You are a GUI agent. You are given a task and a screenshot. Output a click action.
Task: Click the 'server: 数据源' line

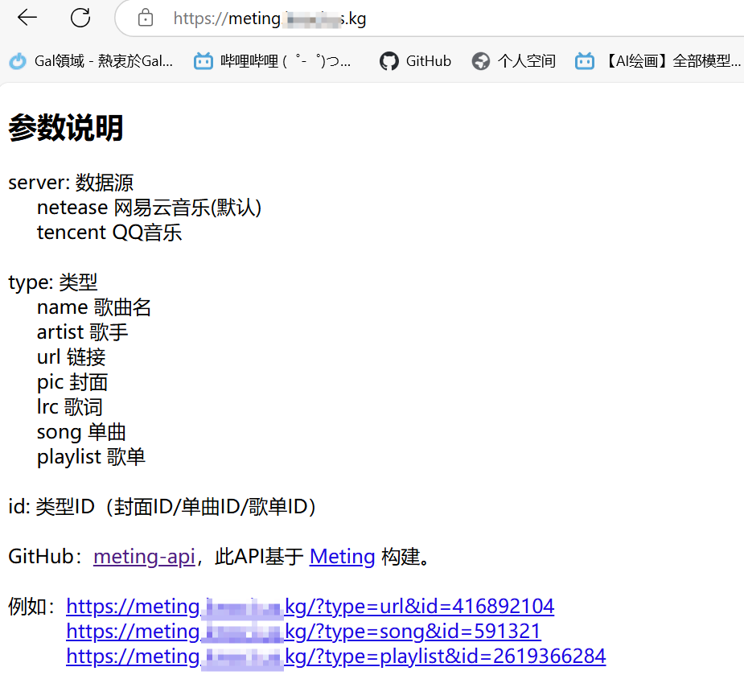[x=71, y=183]
